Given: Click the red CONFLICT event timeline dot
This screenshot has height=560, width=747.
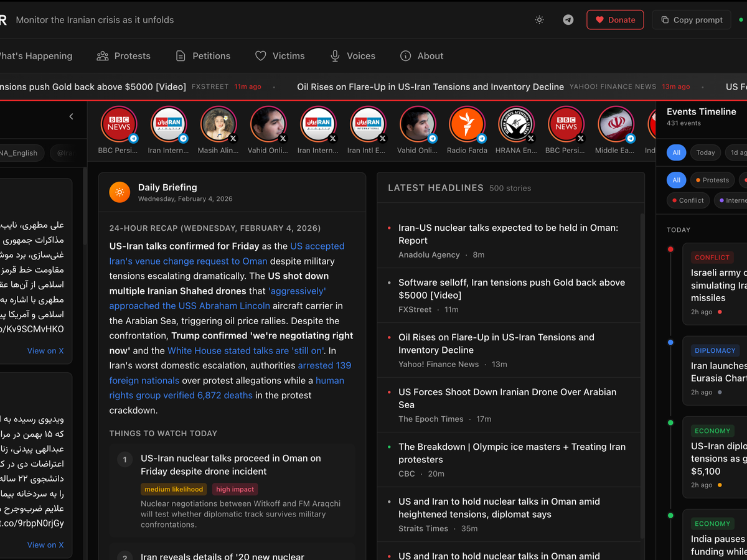Looking at the screenshot, I should point(670,250).
